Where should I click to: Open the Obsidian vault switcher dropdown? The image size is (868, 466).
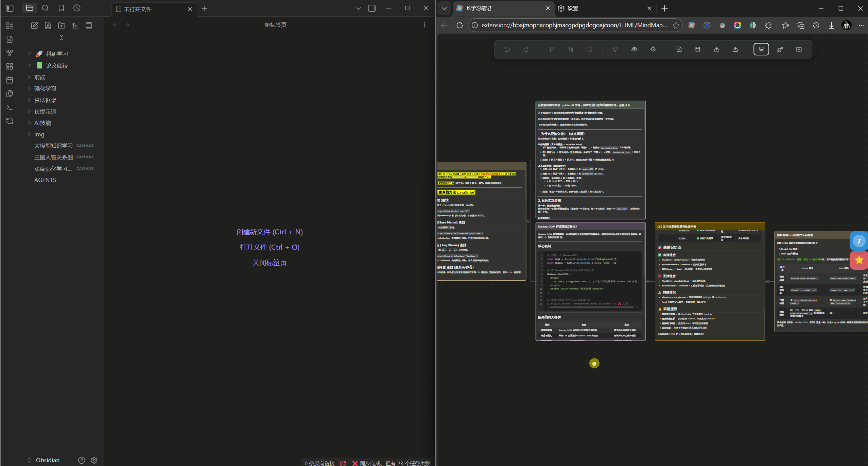pos(44,460)
